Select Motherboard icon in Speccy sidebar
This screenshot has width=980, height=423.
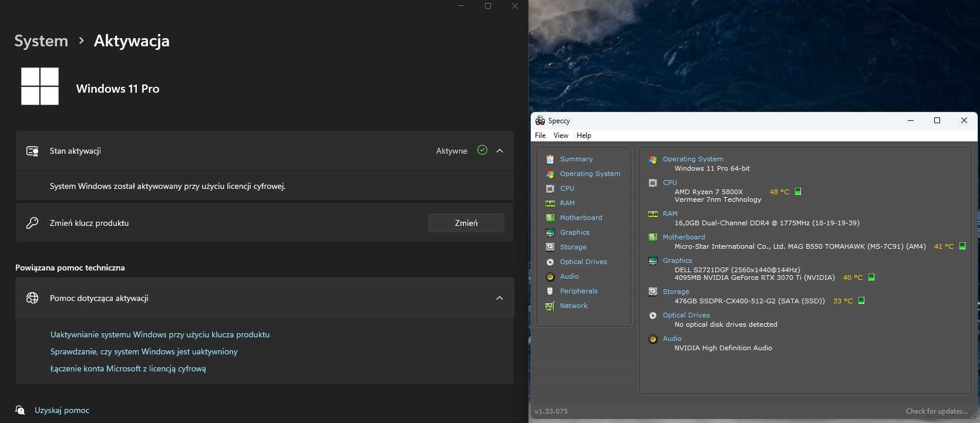[x=550, y=218]
